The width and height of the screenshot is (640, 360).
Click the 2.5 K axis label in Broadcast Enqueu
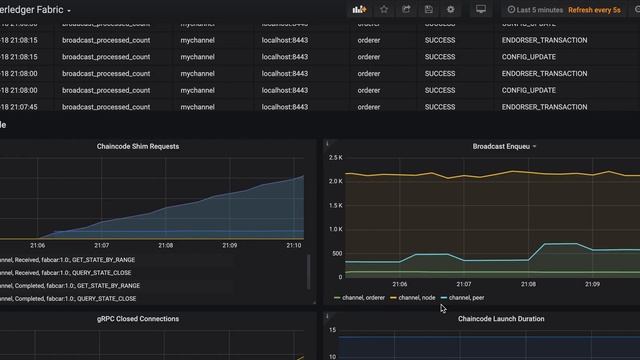[336, 158]
